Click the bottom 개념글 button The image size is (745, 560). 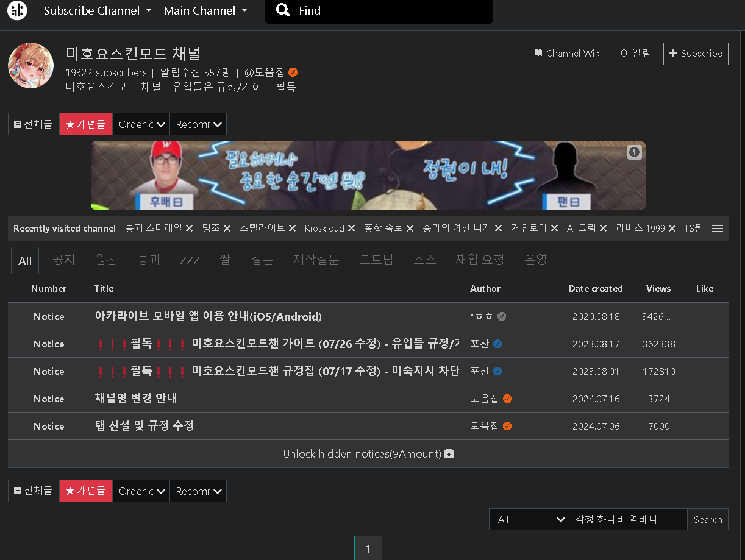point(86,491)
